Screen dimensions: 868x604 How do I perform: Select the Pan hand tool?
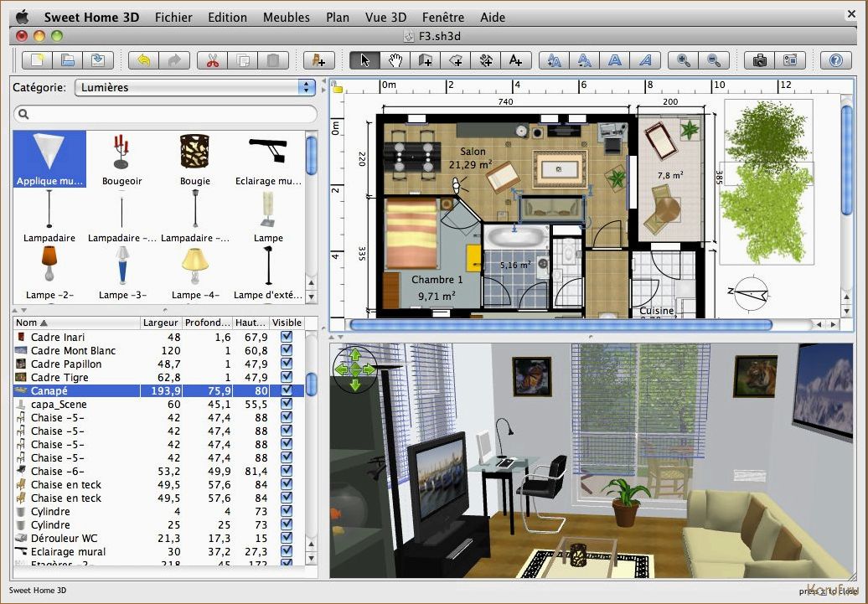[395, 60]
